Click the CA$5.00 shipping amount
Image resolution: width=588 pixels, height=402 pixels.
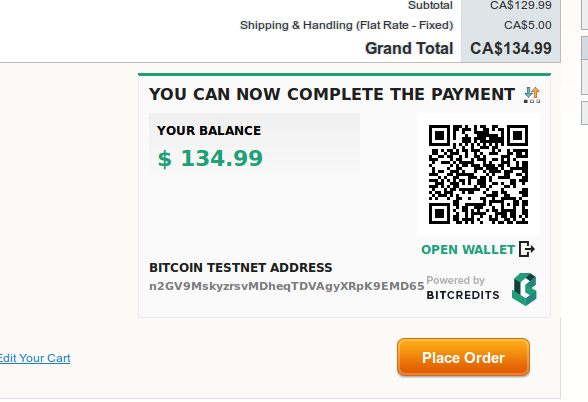[528, 25]
